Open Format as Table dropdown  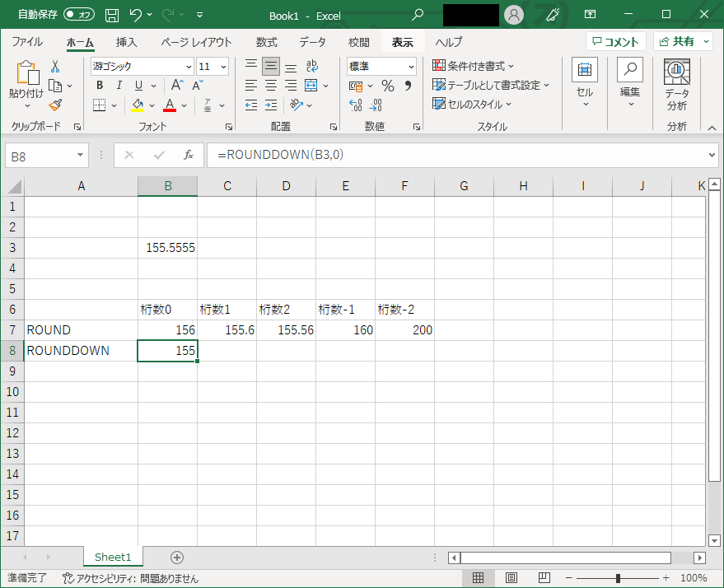[x=491, y=86]
